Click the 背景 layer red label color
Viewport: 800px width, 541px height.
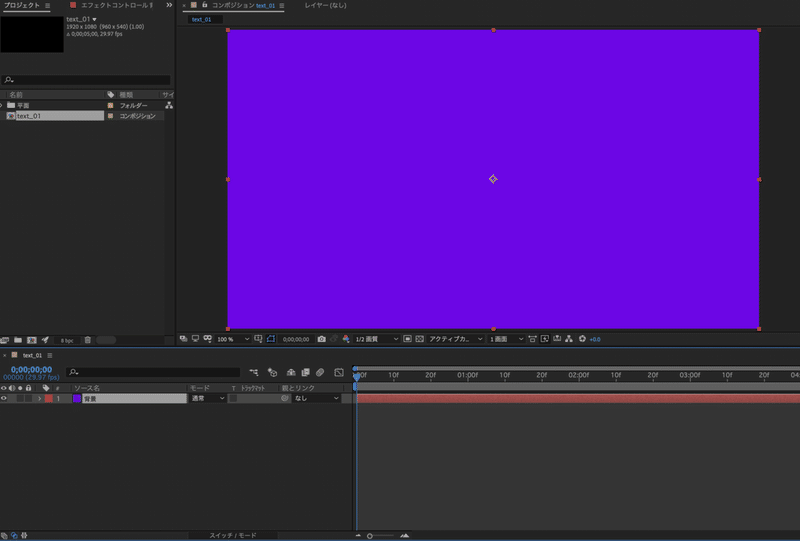pyautogui.click(x=48, y=399)
